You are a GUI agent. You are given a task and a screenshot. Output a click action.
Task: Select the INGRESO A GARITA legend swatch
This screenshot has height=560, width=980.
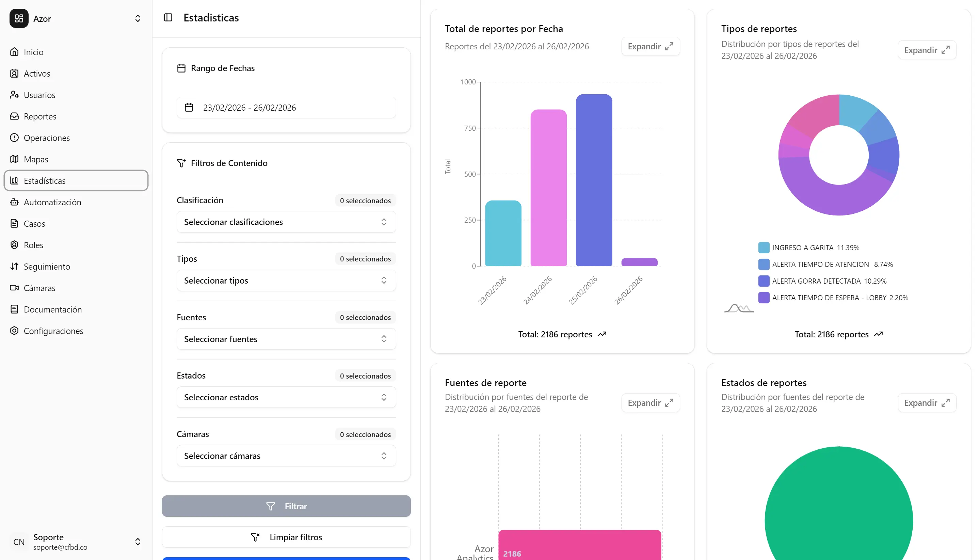point(764,247)
